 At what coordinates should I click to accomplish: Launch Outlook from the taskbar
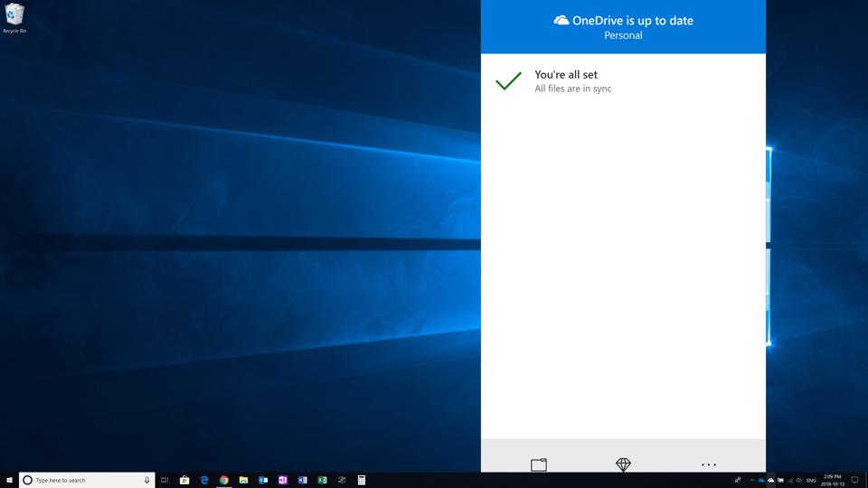pyautogui.click(x=263, y=480)
